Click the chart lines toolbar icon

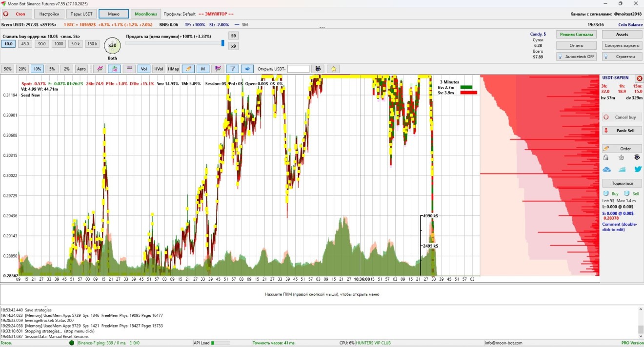(100, 69)
